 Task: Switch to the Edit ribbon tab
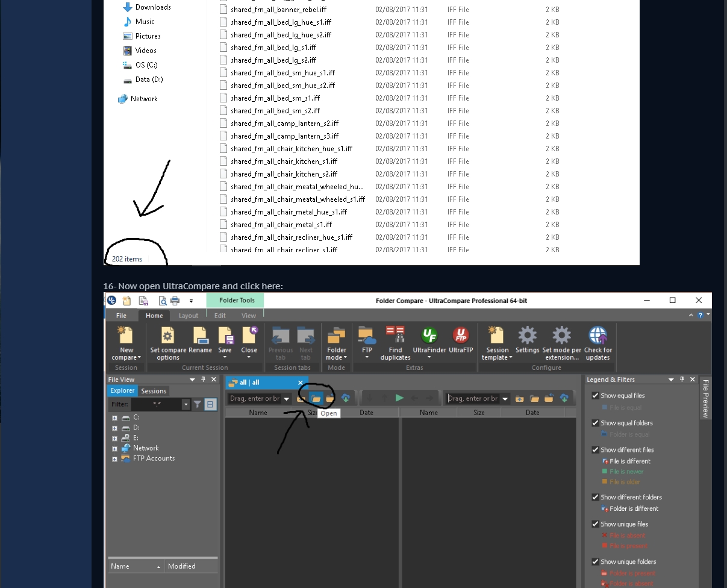tap(220, 316)
